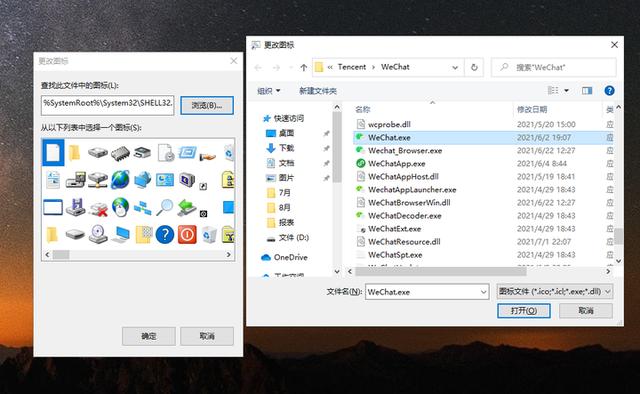Go up one folder level arrow

coord(303,68)
